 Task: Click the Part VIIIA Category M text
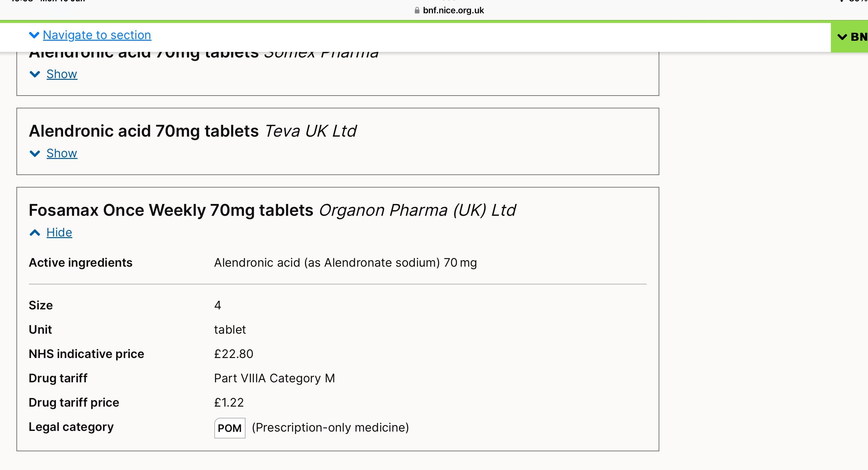[x=274, y=378]
